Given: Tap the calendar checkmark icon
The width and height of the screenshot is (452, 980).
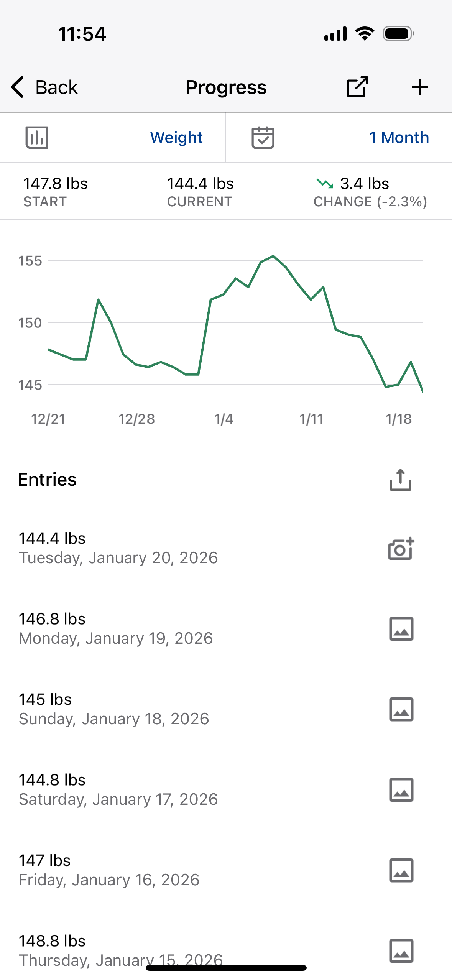Looking at the screenshot, I should coord(263,137).
